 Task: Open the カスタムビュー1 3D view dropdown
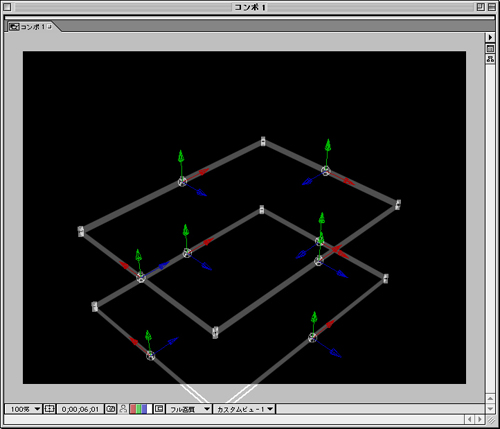coord(244,409)
